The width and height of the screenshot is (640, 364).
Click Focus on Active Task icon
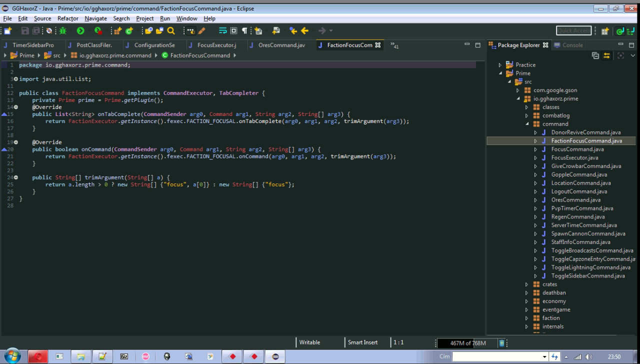620,55
